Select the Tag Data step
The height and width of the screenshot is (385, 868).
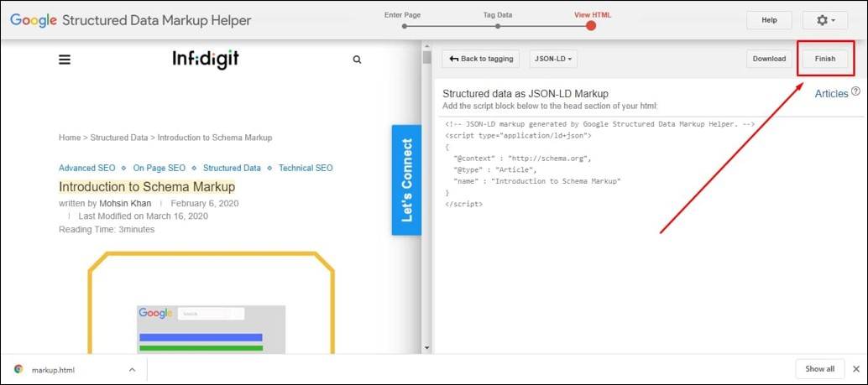[498, 20]
